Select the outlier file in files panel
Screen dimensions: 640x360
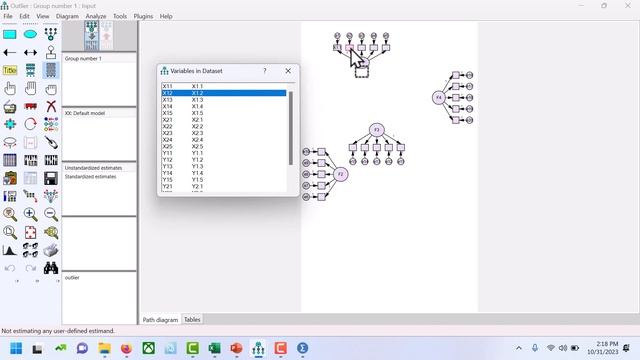point(72,278)
